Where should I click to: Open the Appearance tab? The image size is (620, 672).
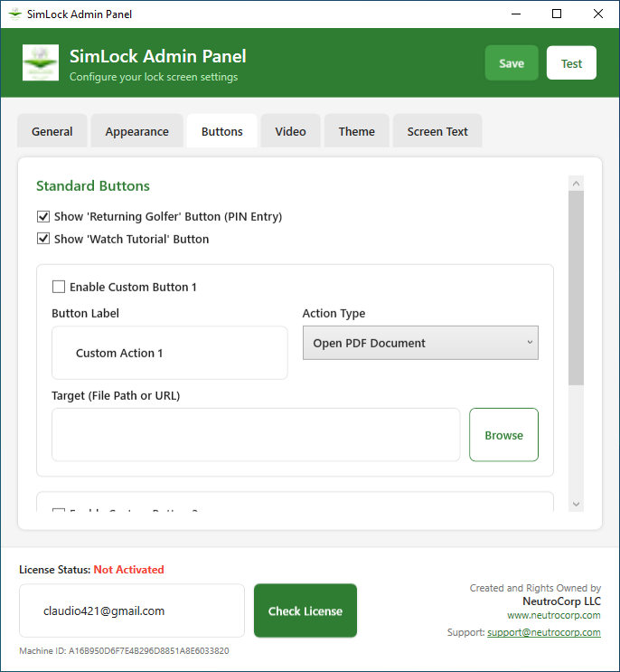pos(136,132)
